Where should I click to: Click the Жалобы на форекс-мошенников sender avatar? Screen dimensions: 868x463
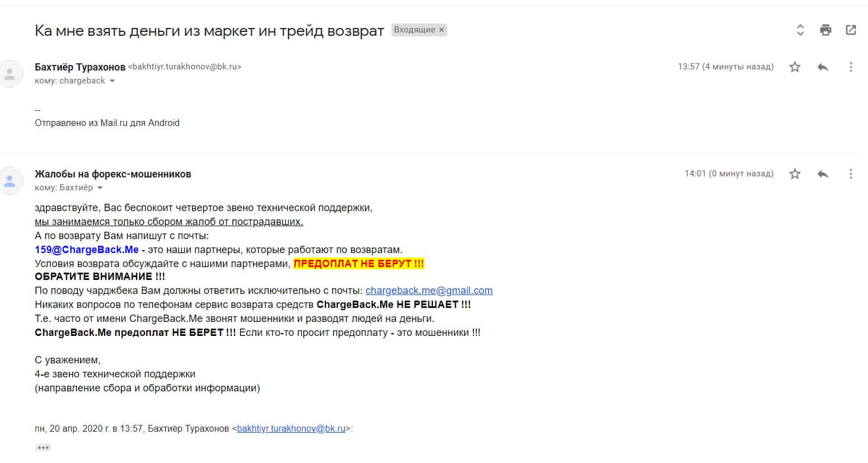tap(10, 181)
